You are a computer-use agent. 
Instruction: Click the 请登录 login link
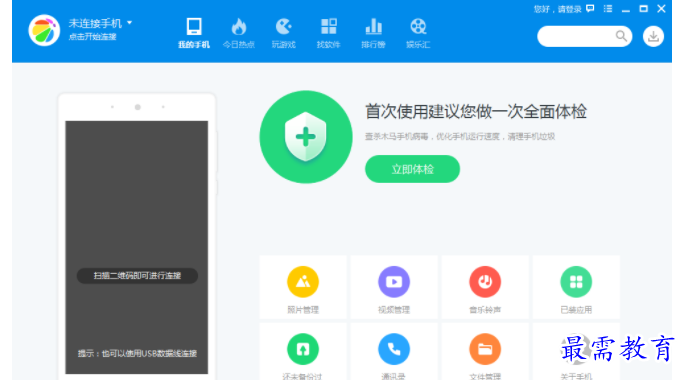coord(570,9)
